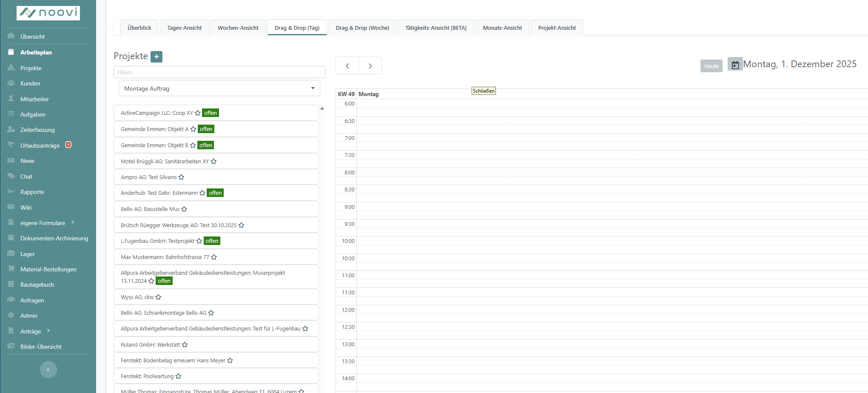Click the Urlaubsanträge red notification badge

(68, 145)
